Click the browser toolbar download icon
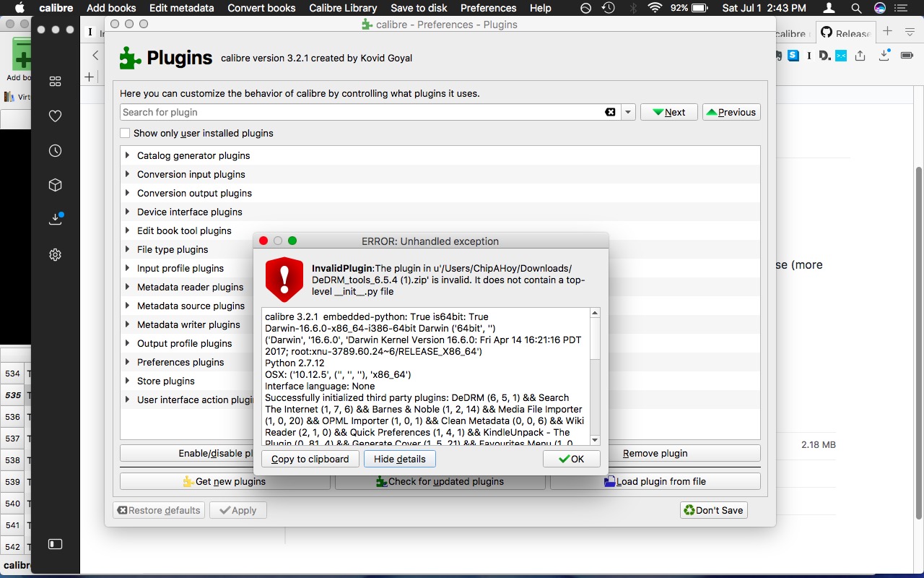 [885, 55]
